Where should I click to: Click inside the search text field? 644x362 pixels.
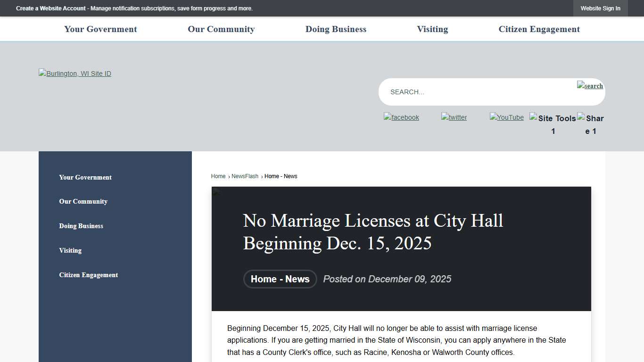coord(471,91)
